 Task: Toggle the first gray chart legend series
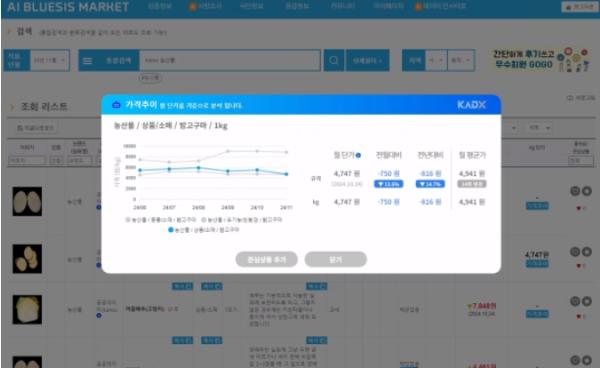[x=161, y=220]
